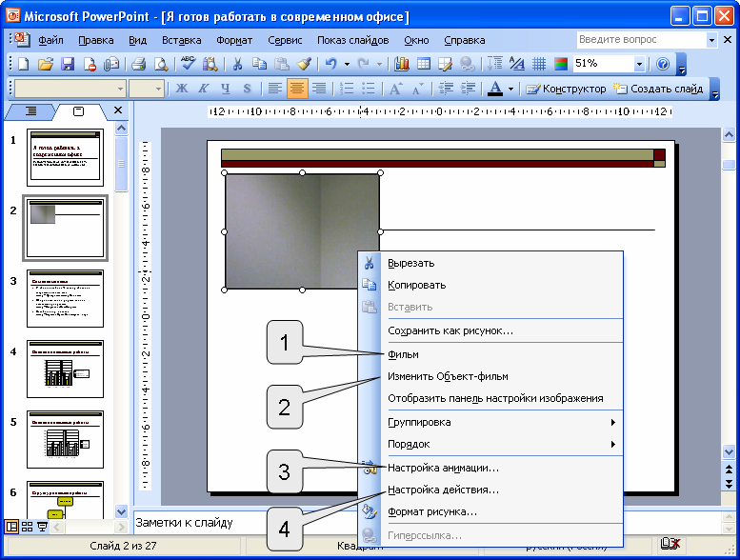Click spelling status icon in status bar

[x=670, y=545]
